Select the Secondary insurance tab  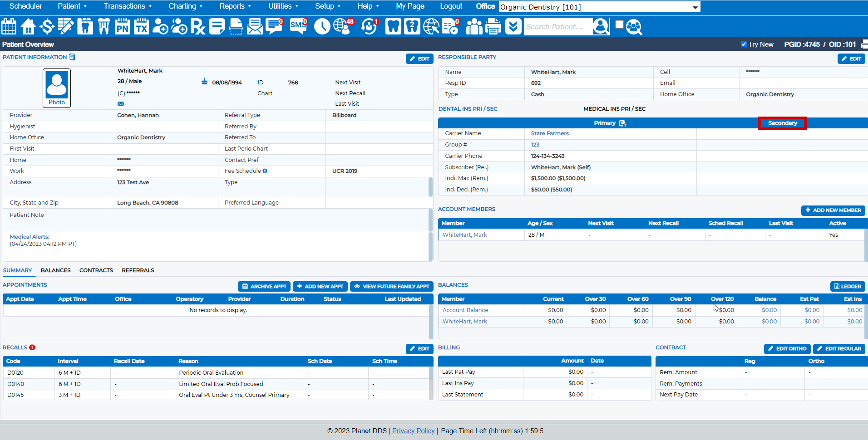(x=782, y=123)
